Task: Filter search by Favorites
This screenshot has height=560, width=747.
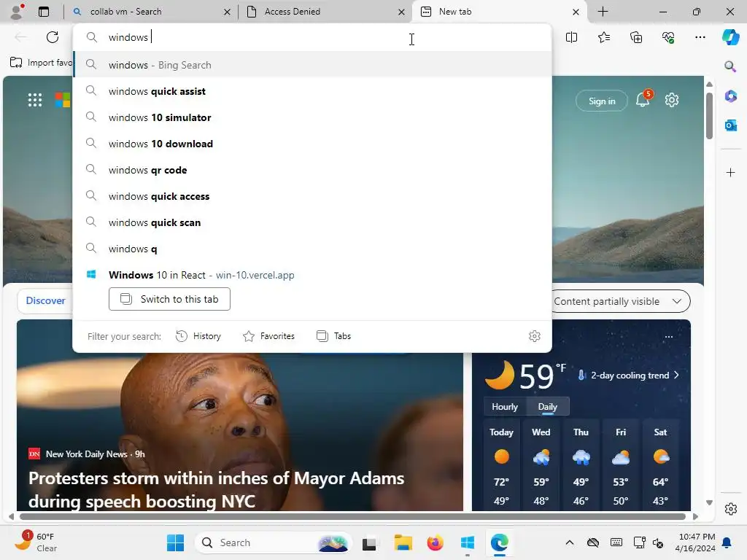Action: pyautogui.click(x=269, y=336)
